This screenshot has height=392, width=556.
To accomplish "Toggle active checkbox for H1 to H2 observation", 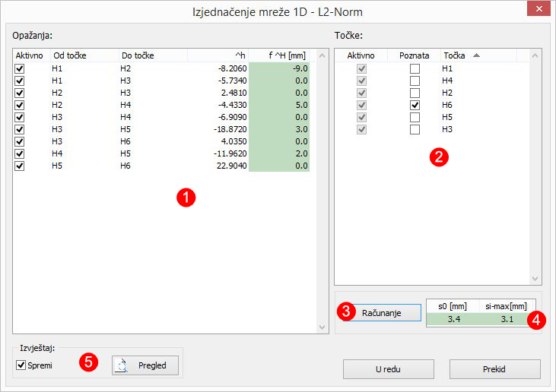I will coord(20,68).
